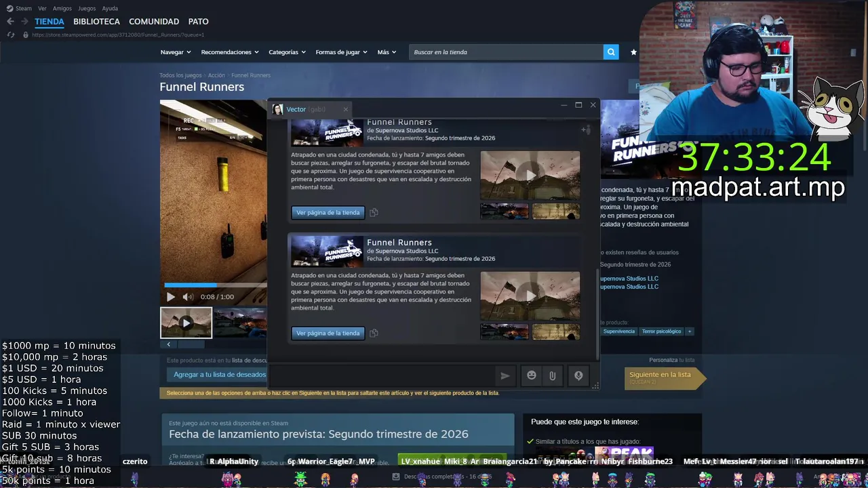Switch to the TIENDA tab
The image size is (868, 488).
pos(50,22)
